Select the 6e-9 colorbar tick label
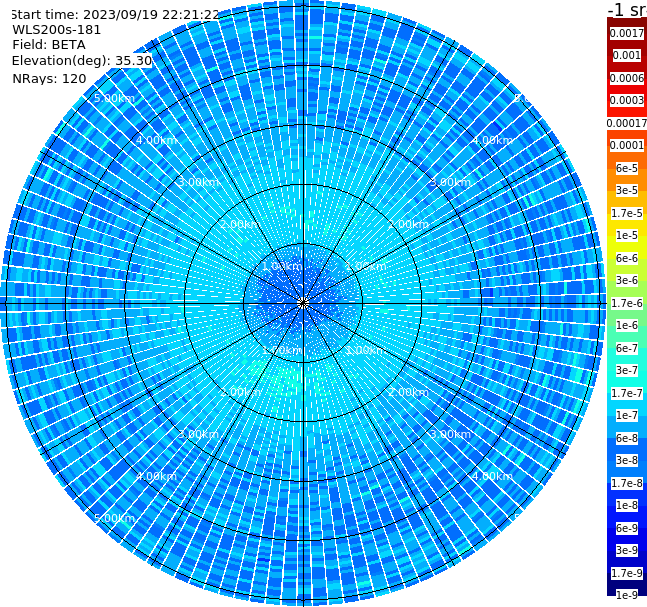The height and width of the screenshot is (607, 647). click(627, 528)
